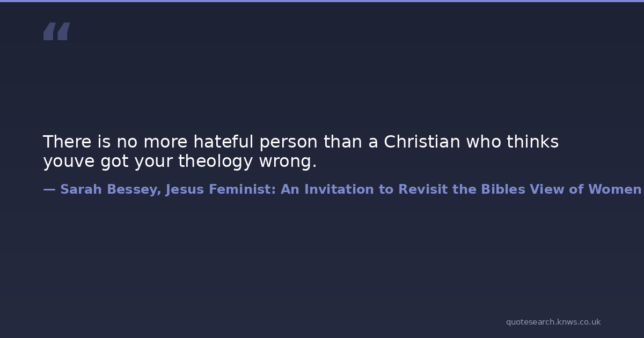Image resolution: width=644 pixels, height=338 pixels.
Task: Click the thin purple bar at top
Action: coord(322,1)
